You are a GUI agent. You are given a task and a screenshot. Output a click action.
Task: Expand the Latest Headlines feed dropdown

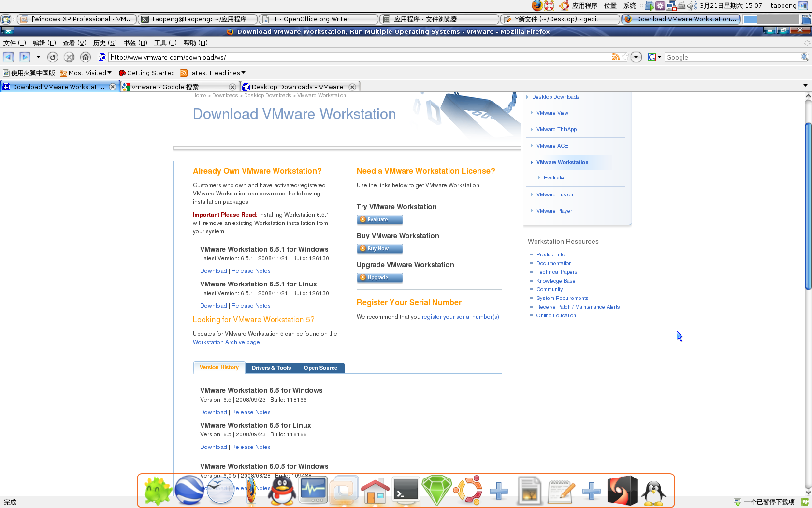(x=213, y=73)
